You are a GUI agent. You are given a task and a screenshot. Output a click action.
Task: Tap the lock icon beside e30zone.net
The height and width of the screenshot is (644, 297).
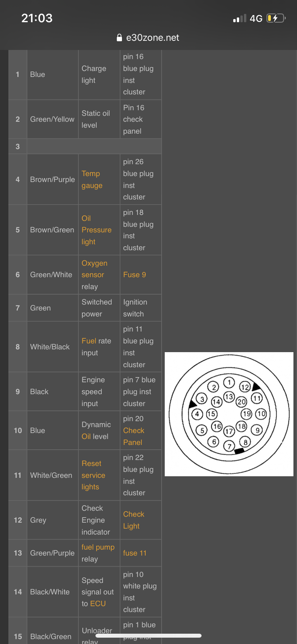tap(119, 38)
